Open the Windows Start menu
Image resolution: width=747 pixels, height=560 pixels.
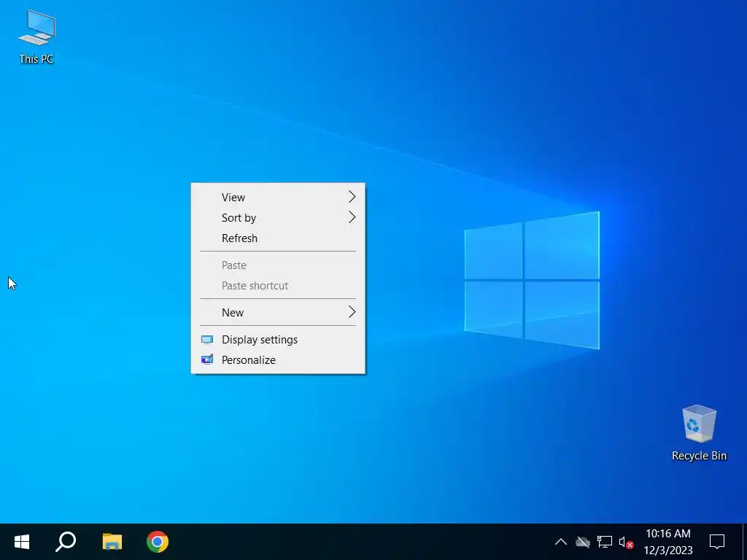(x=21, y=542)
